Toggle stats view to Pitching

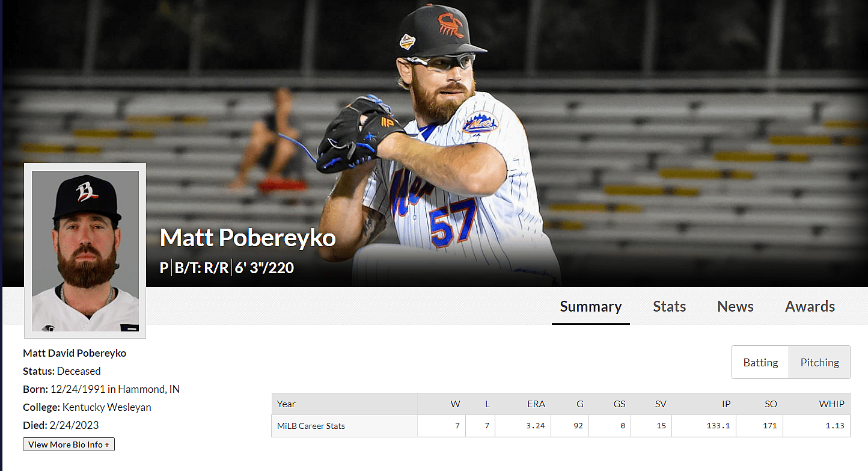819,362
